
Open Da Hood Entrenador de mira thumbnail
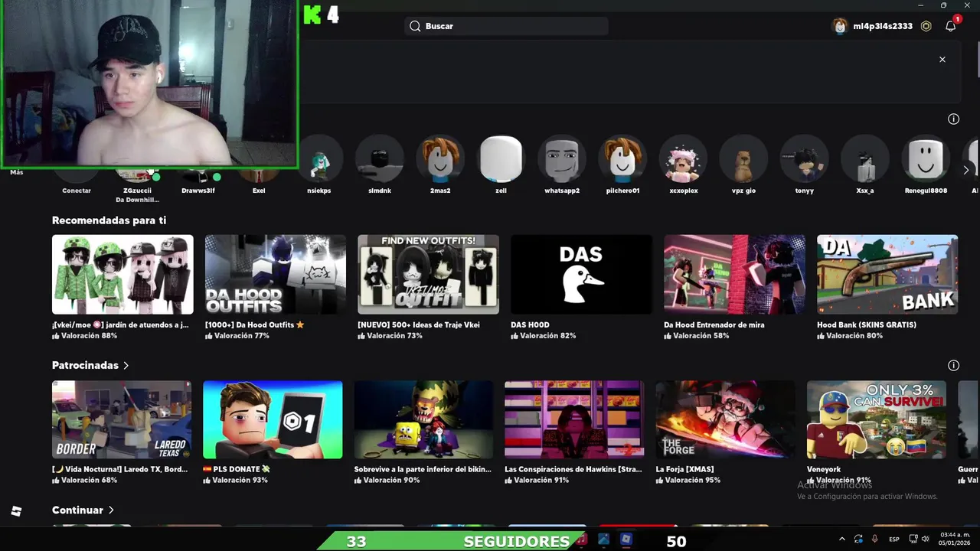[734, 275]
